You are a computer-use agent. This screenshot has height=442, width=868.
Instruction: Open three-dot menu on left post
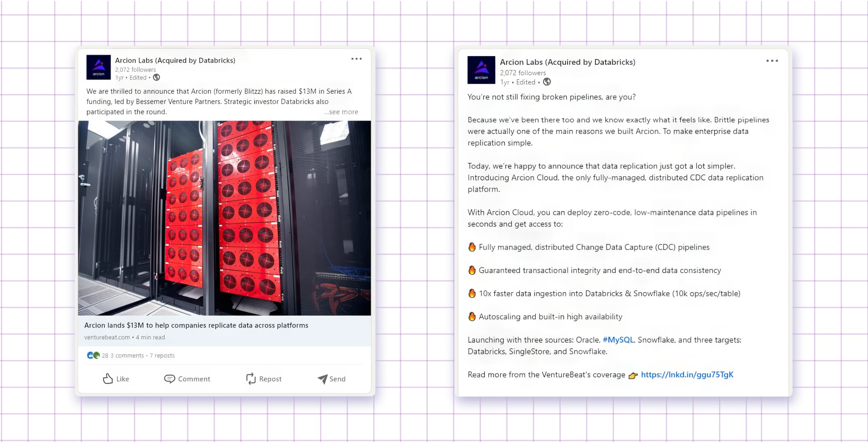tap(356, 59)
